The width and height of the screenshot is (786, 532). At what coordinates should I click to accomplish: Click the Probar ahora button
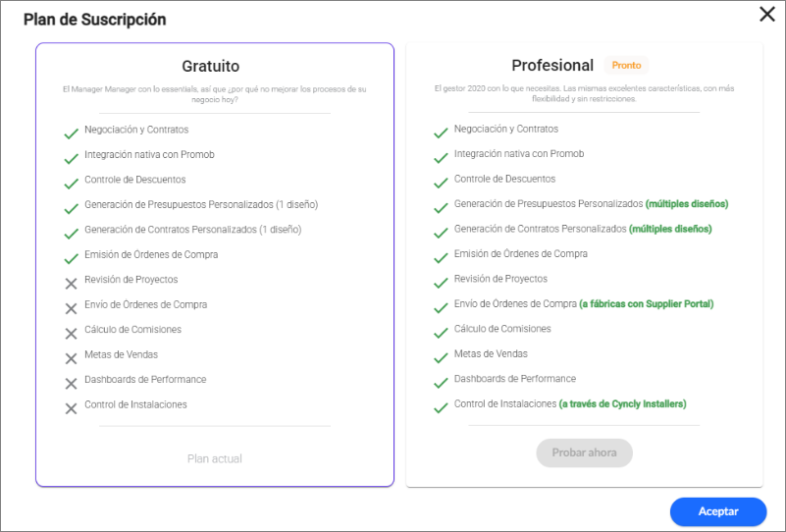(x=584, y=452)
